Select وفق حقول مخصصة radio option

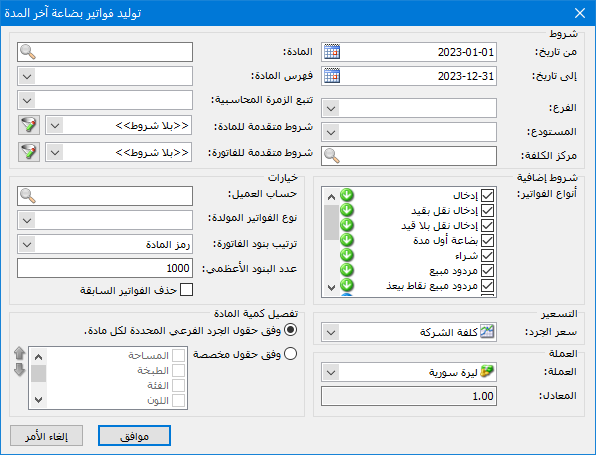click(291, 354)
